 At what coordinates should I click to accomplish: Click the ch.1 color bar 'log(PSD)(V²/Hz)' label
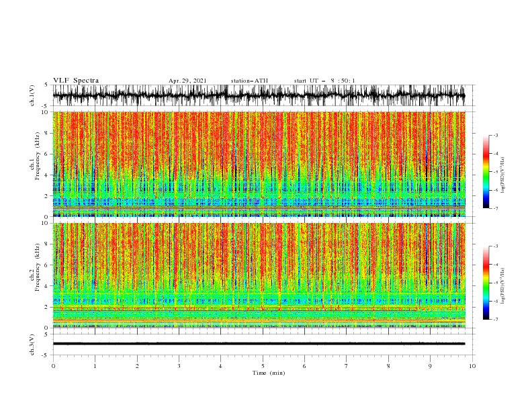click(x=503, y=175)
